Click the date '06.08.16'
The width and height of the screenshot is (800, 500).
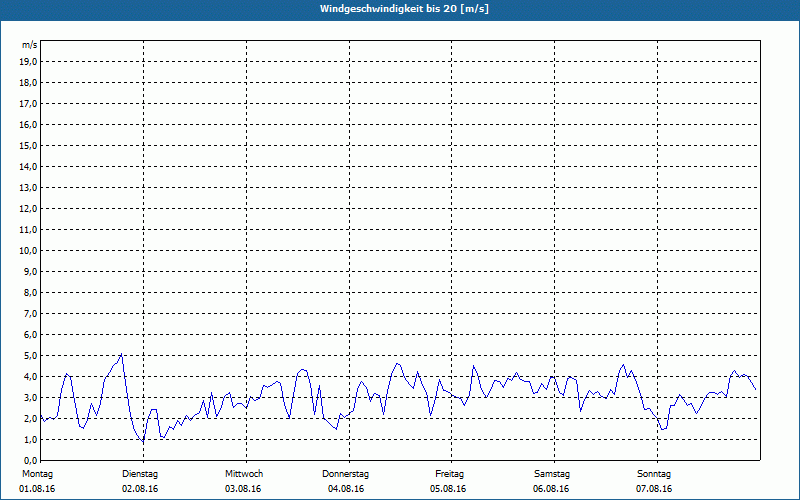coord(551,489)
